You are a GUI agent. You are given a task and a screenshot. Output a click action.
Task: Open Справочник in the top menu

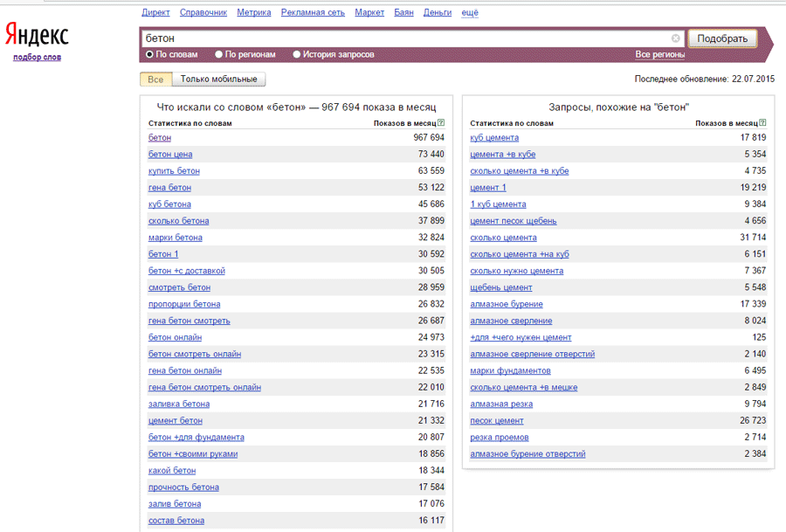(x=203, y=12)
